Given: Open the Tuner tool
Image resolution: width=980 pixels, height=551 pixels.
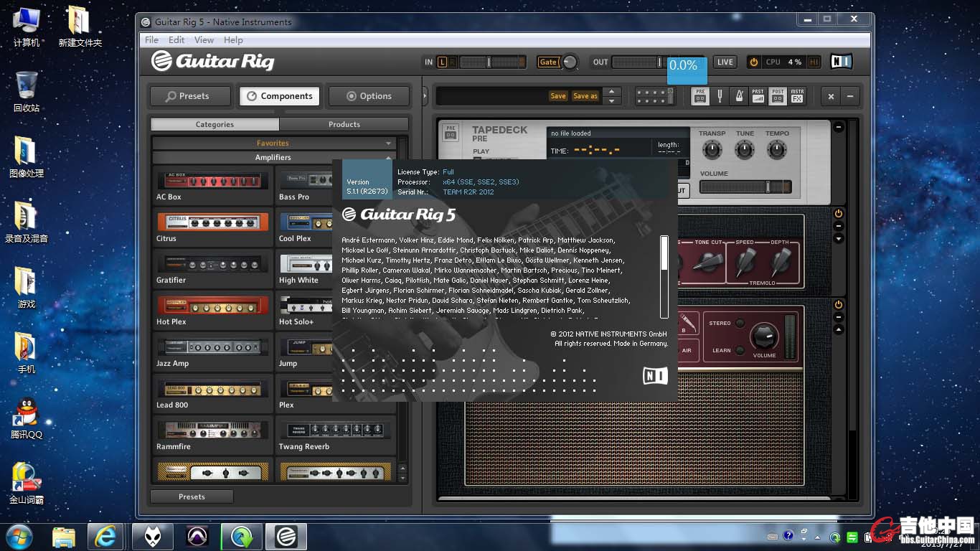Looking at the screenshot, I should point(720,96).
